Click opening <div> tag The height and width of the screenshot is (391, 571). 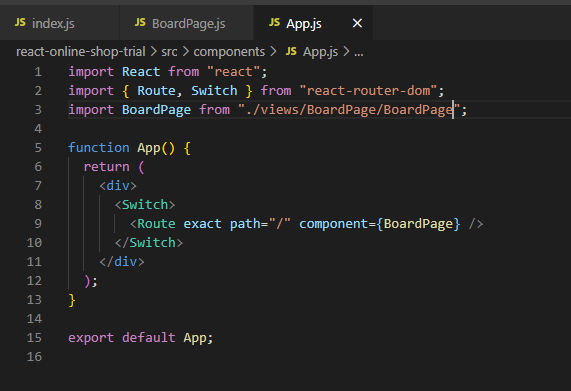coord(118,186)
